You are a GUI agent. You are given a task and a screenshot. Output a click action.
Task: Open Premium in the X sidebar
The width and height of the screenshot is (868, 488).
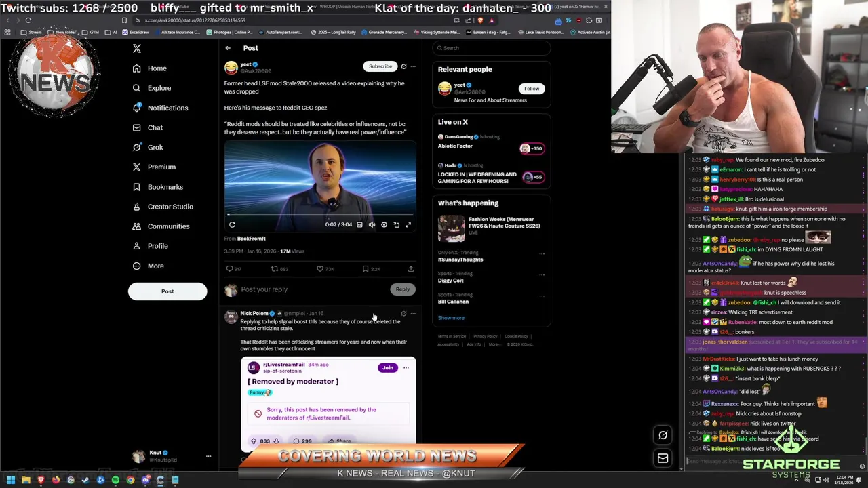153,167
